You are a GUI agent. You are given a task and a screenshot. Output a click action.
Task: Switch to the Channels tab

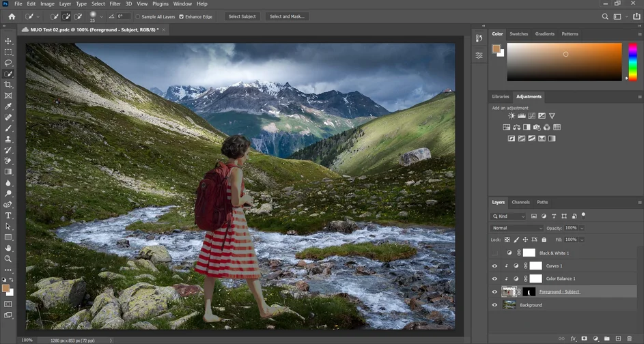[x=520, y=202]
